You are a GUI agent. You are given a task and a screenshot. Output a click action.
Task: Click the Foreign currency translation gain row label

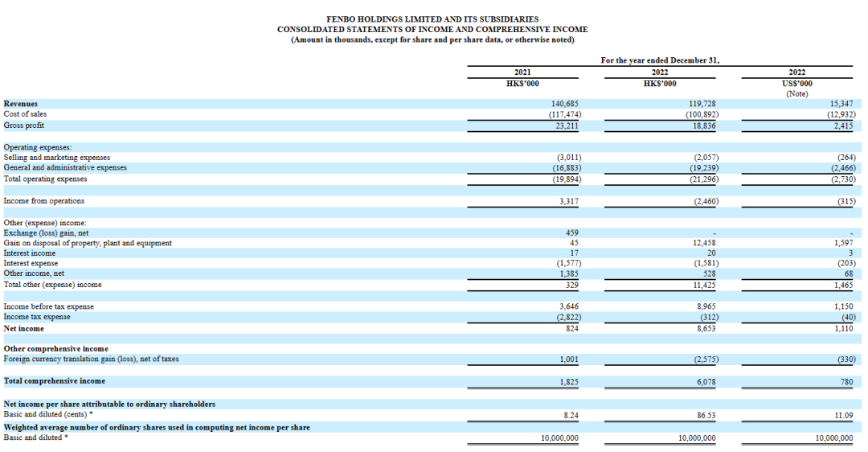pyautogui.click(x=92, y=359)
